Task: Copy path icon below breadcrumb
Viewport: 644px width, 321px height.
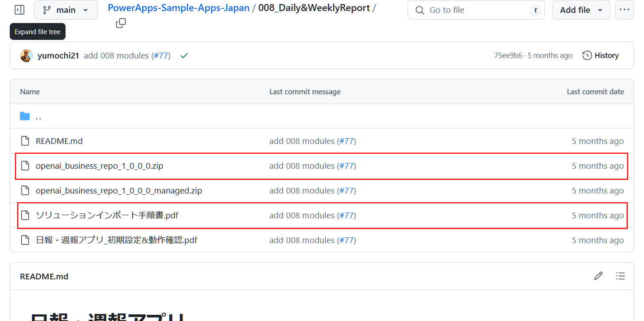Action: point(121,23)
